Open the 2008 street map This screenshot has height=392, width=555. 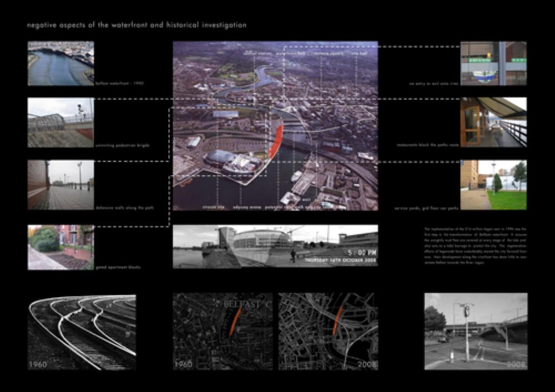[328, 332]
